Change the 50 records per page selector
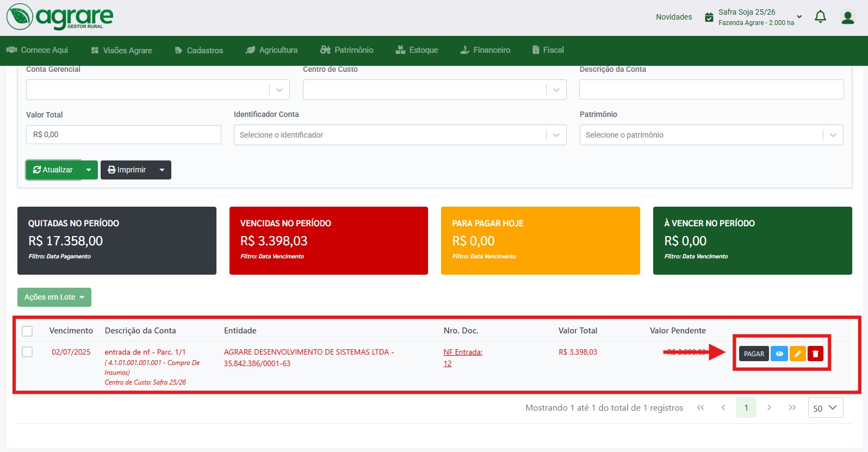The width and height of the screenshot is (868, 452). click(x=825, y=407)
